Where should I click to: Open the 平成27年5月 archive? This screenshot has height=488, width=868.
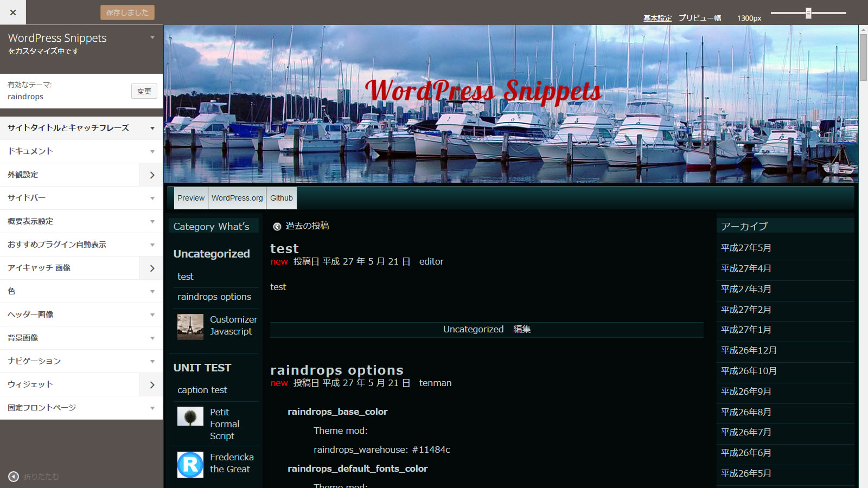coord(746,248)
